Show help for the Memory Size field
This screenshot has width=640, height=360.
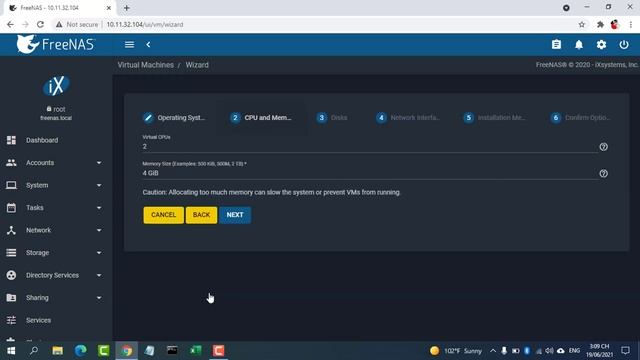(x=603, y=173)
